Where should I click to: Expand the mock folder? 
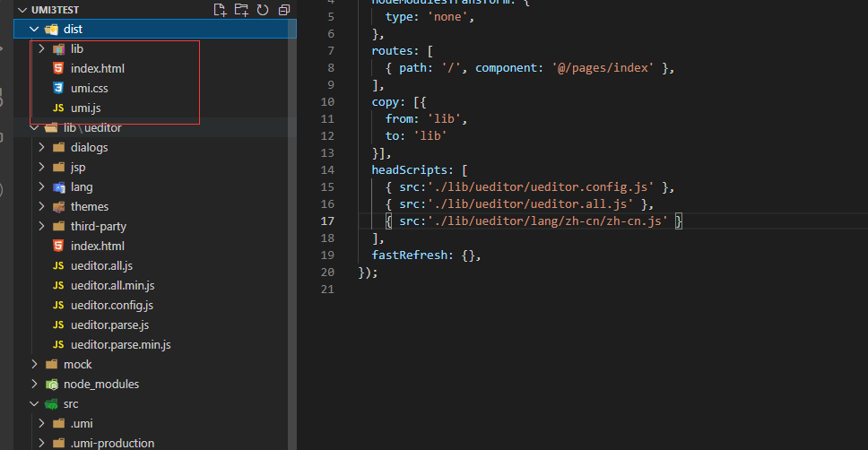tap(34, 364)
